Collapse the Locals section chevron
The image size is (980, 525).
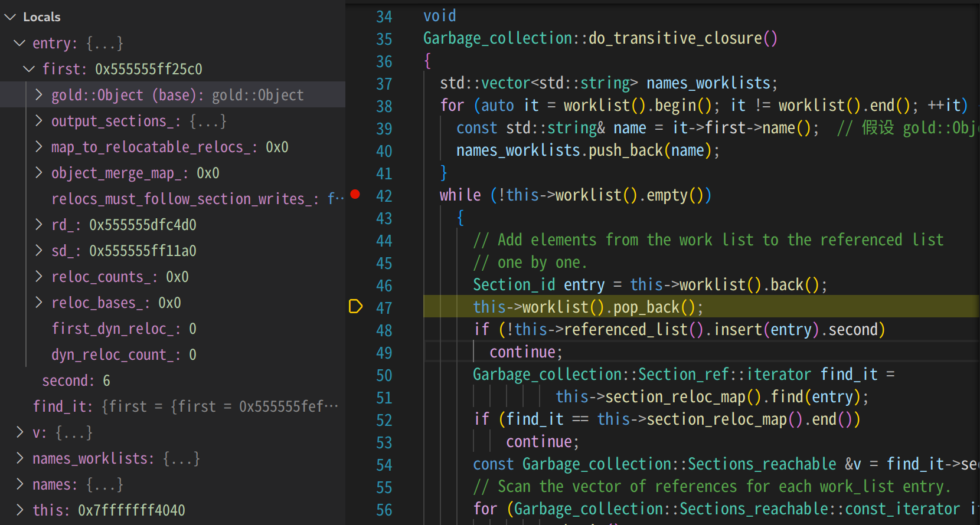point(9,17)
